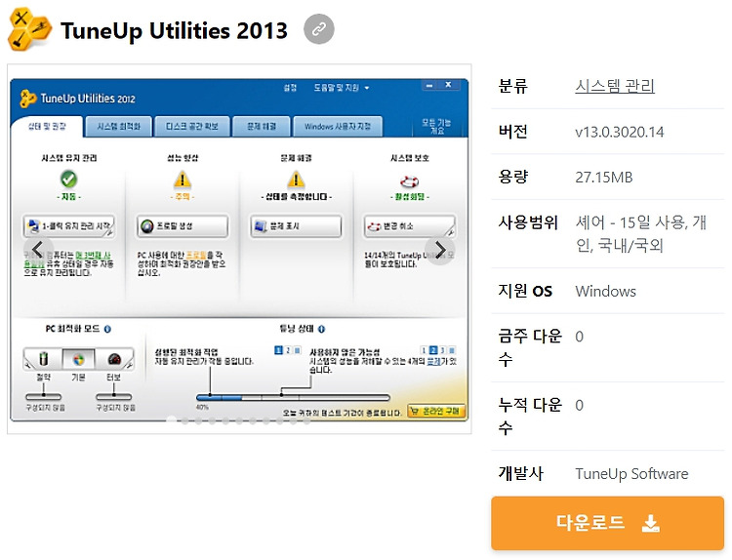Select page 1 under 실행된 최적화 작업
Screen dimensions: 732x560
pos(279,350)
